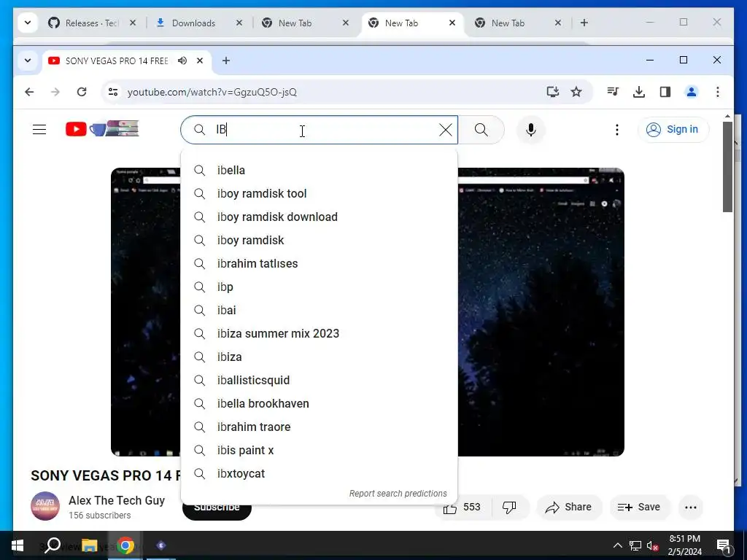View site information icon in address bar
747x560 pixels.
tap(113, 92)
